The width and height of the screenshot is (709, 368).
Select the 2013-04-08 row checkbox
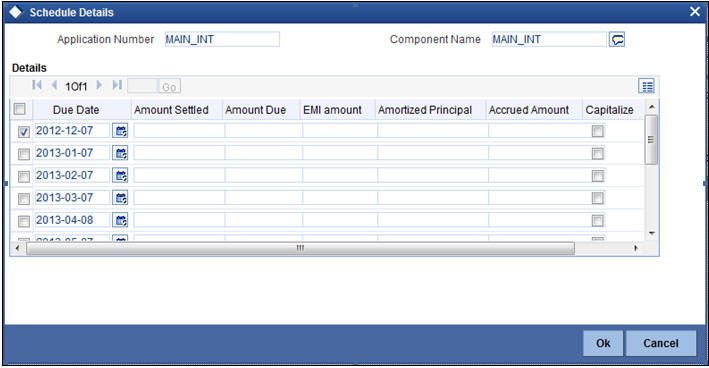point(24,221)
